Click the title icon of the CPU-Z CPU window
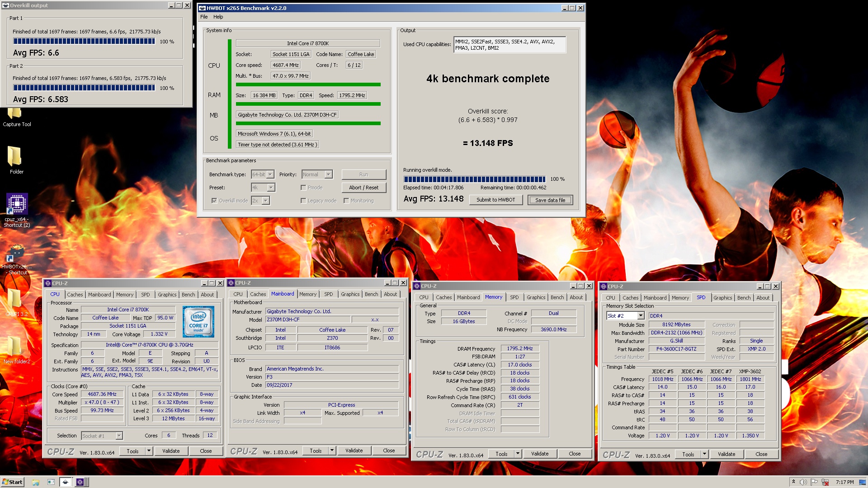Viewport: 868px width, 488px height. coord(48,283)
